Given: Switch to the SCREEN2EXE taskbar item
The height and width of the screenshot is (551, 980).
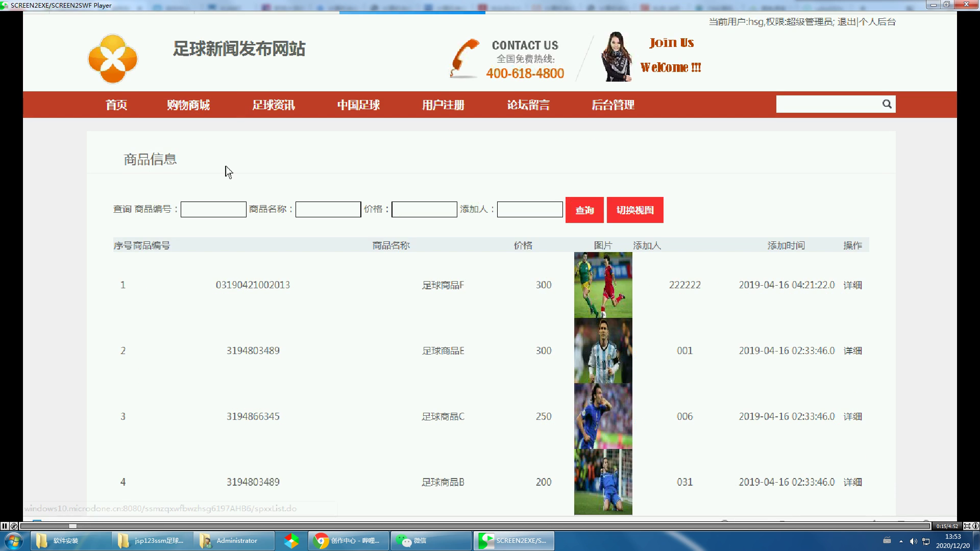Looking at the screenshot, I should (x=514, y=541).
